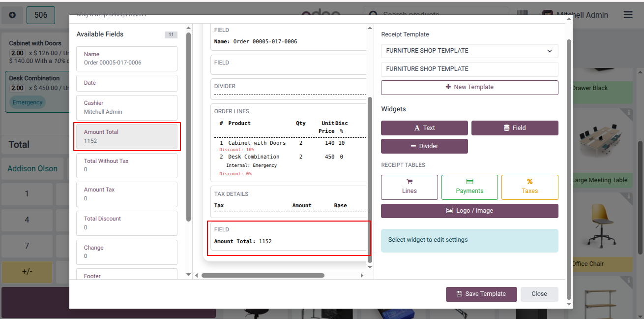644x319 pixels.
Task: Click Addison Olson customer button
Action: (32, 168)
